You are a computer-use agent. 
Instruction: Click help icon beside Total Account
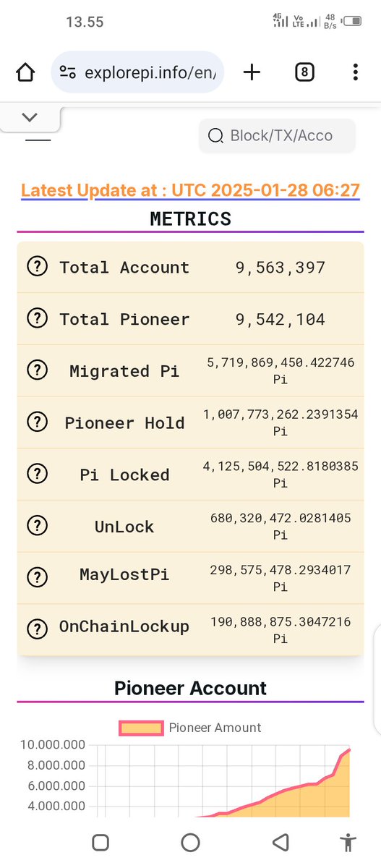point(37,267)
